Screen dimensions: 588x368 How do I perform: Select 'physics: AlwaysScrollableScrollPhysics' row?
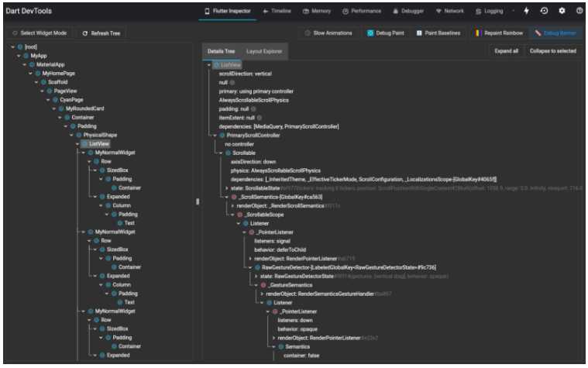[276, 170]
